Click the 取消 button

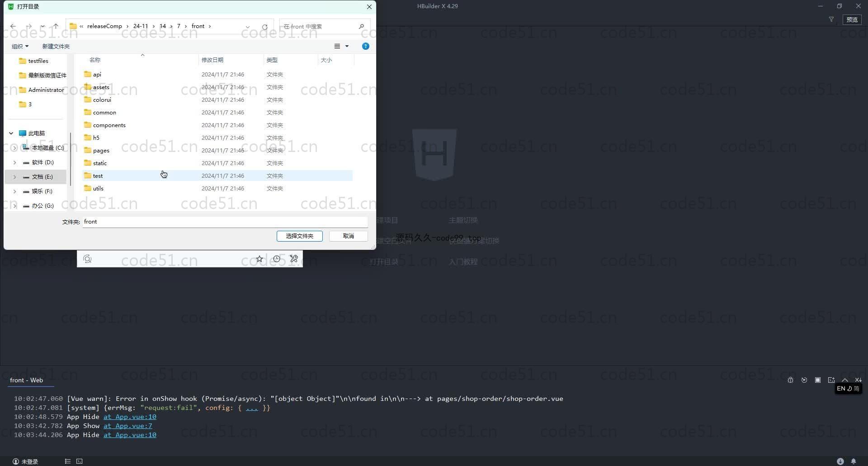click(348, 236)
